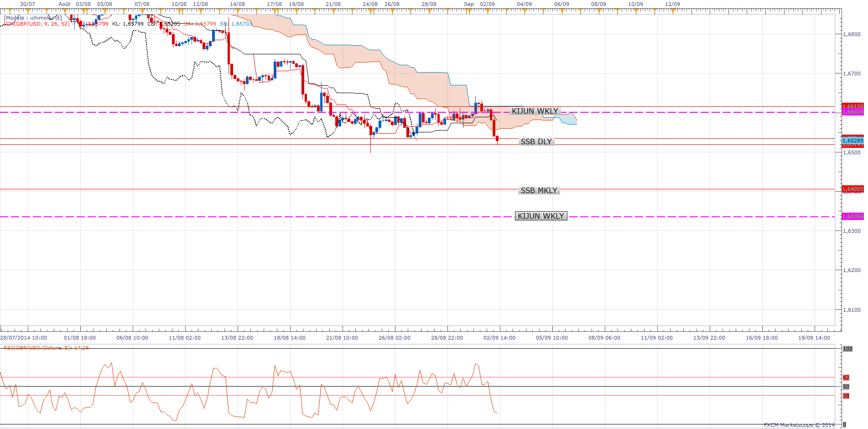Select the ICH(GBP/USD, 9, 26, 52) indicator legend
This screenshot has width=868, height=429.
point(36,24)
